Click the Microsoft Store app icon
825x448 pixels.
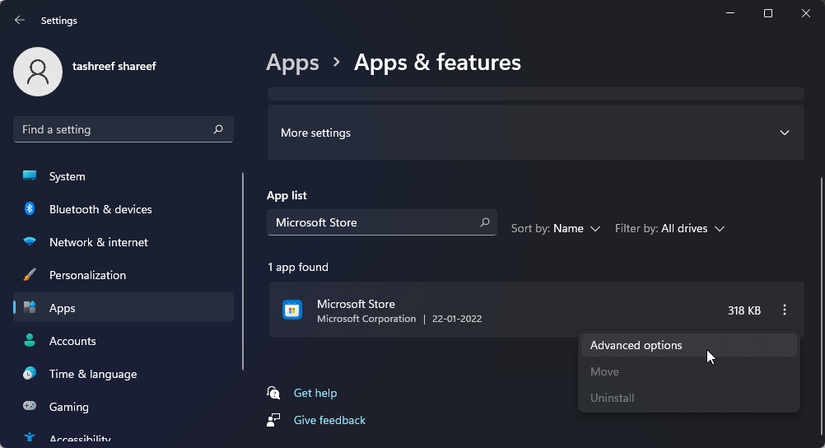(x=292, y=310)
